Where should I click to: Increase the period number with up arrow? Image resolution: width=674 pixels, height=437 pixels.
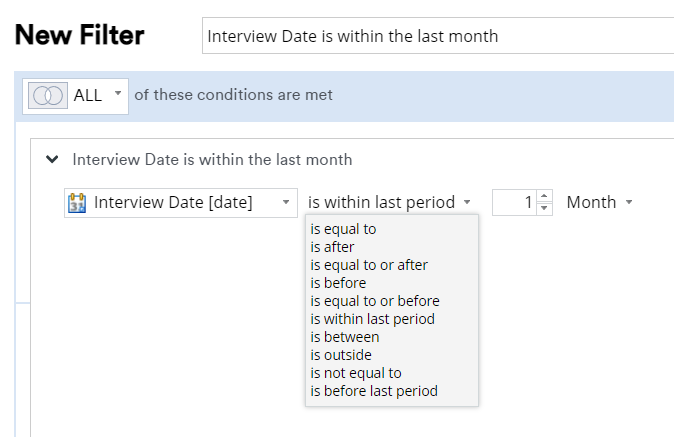(x=544, y=196)
